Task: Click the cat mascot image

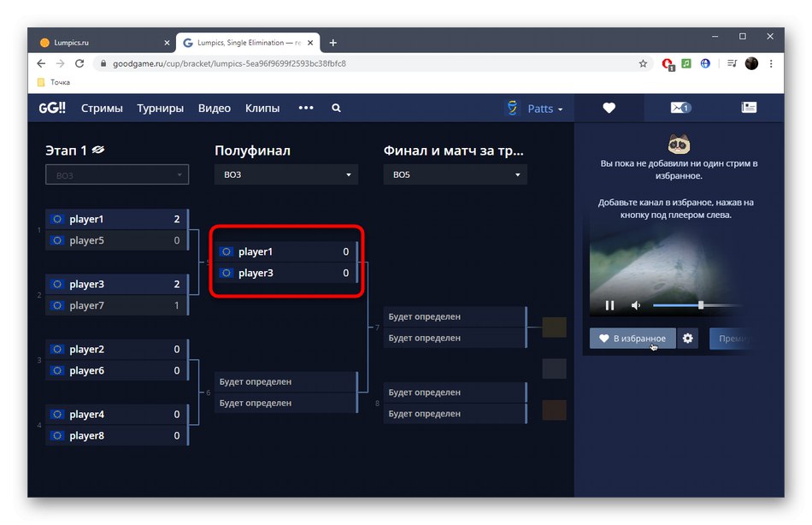Action: click(679, 144)
